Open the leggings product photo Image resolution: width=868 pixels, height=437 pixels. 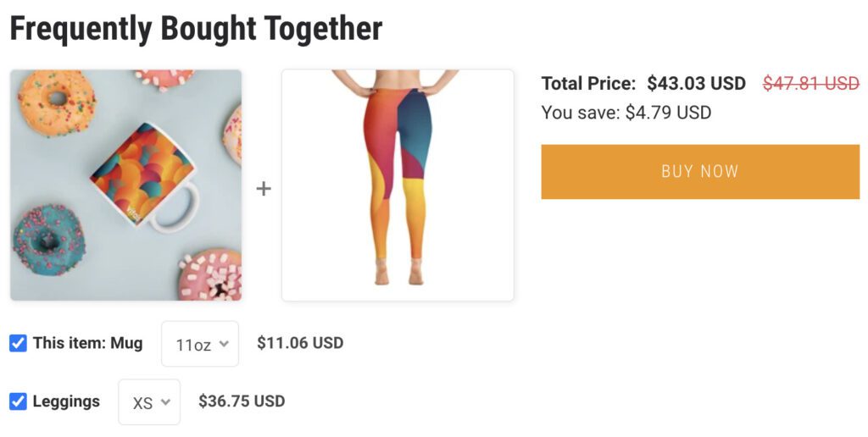(x=398, y=185)
